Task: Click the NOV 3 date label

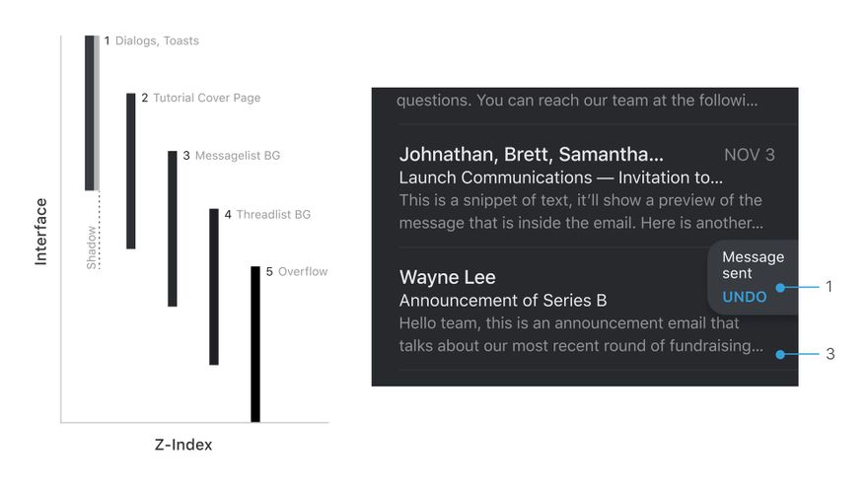Action: [x=749, y=155]
